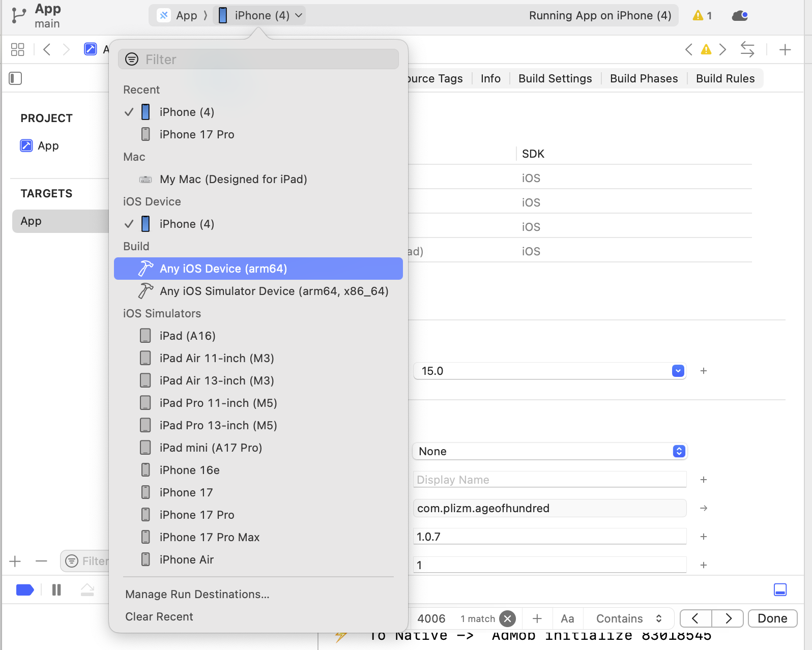Go forward in editor history
This screenshot has height=650, width=812.
click(x=66, y=49)
